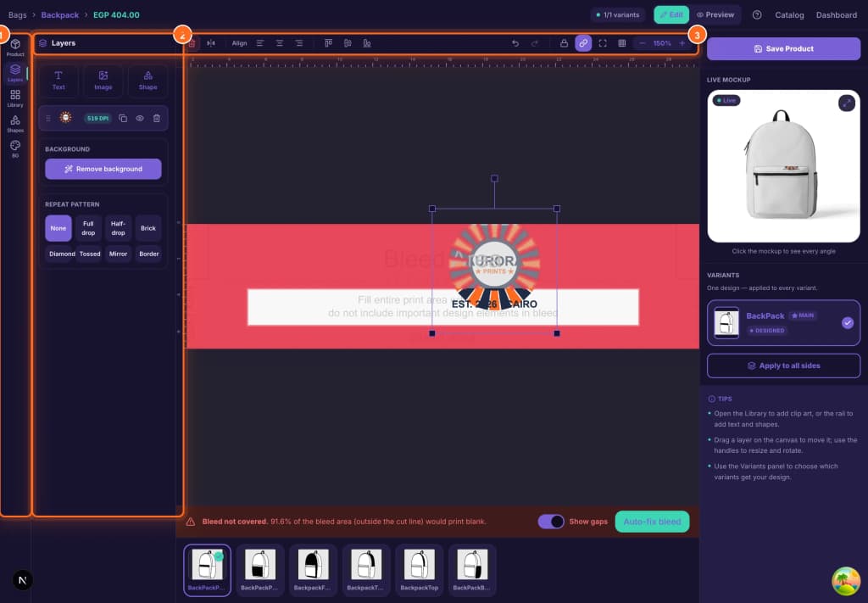This screenshot has height=603, width=868.
Task: Delete the layer with the trash icon
Action: (157, 118)
